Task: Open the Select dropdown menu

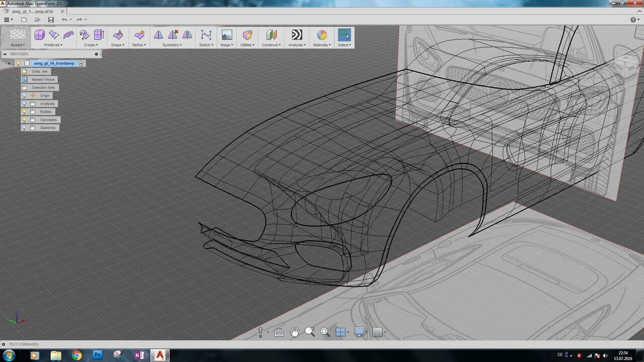Action: point(345,45)
